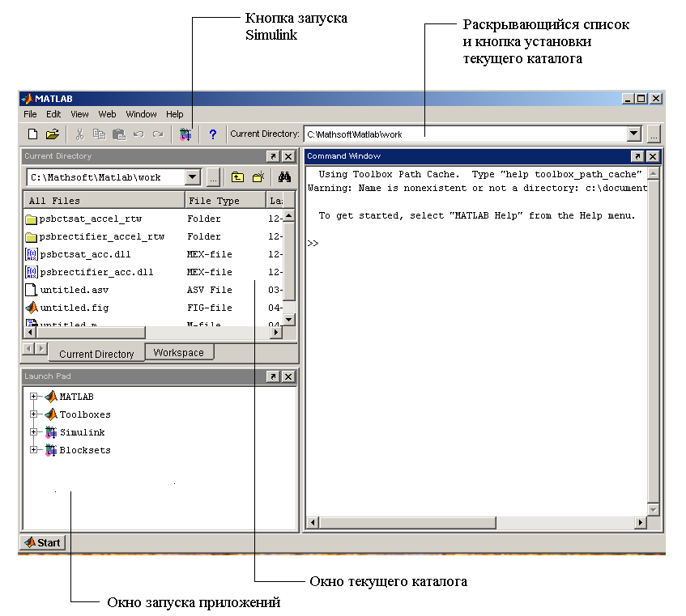Image resolution: width=686 pixels, height=616 pixels.
Task: Click the Open file folder icon
Action: (x=52, y=134)
